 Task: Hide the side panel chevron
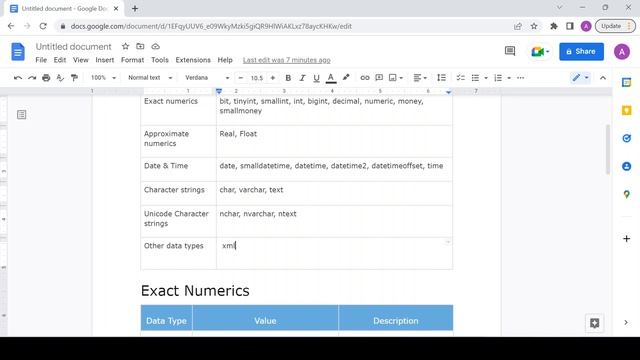coord(626,322)
